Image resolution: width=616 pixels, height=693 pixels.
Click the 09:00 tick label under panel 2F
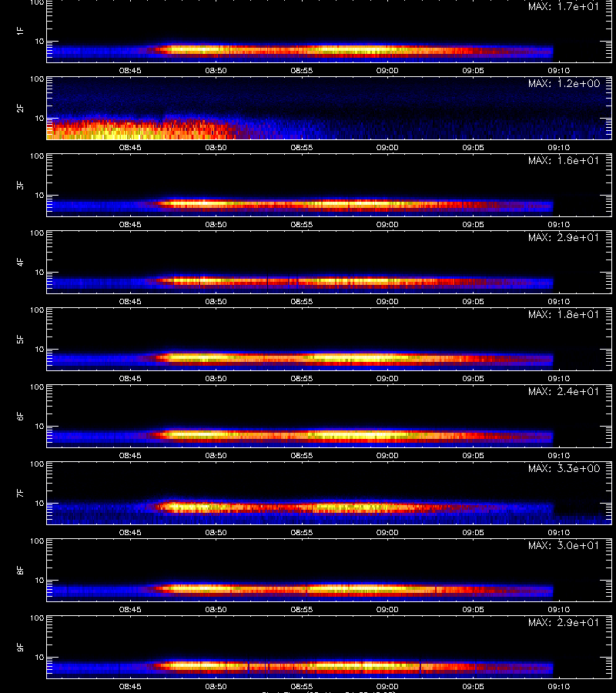click(x=387, y=147)
